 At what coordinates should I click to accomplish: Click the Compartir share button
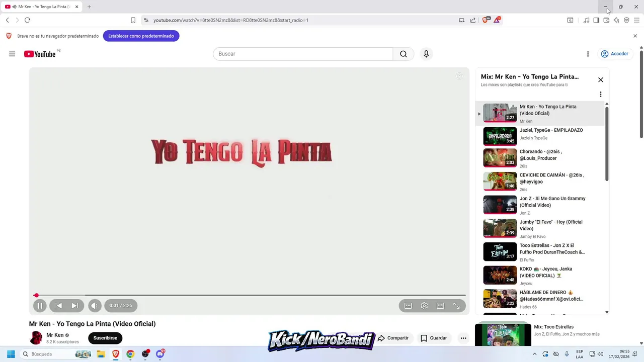tap(393, 338)
